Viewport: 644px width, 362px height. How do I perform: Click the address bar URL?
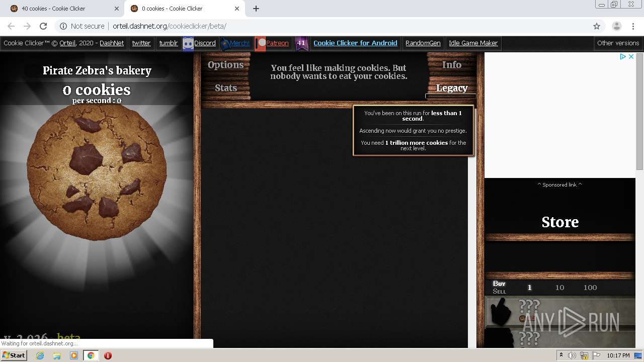[x=170, y=26]
